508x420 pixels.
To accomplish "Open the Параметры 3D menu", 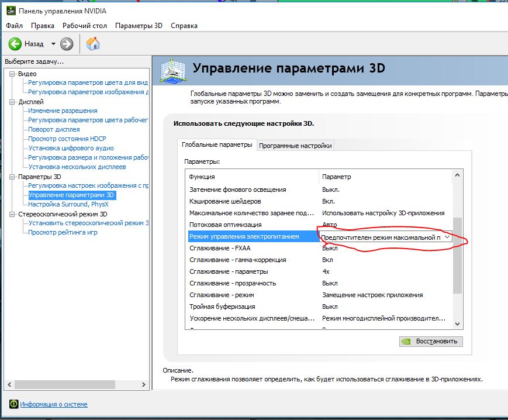I will [x=139, y=26].
